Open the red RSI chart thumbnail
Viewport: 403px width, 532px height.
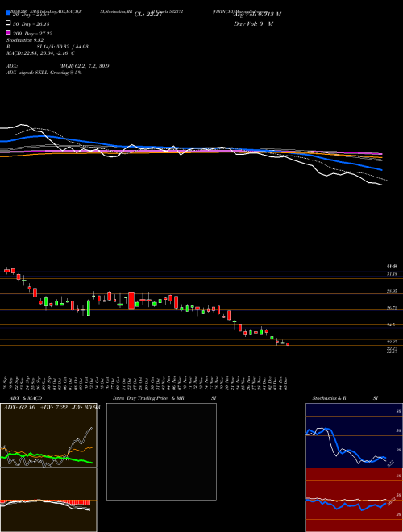(x=354, y=500)
